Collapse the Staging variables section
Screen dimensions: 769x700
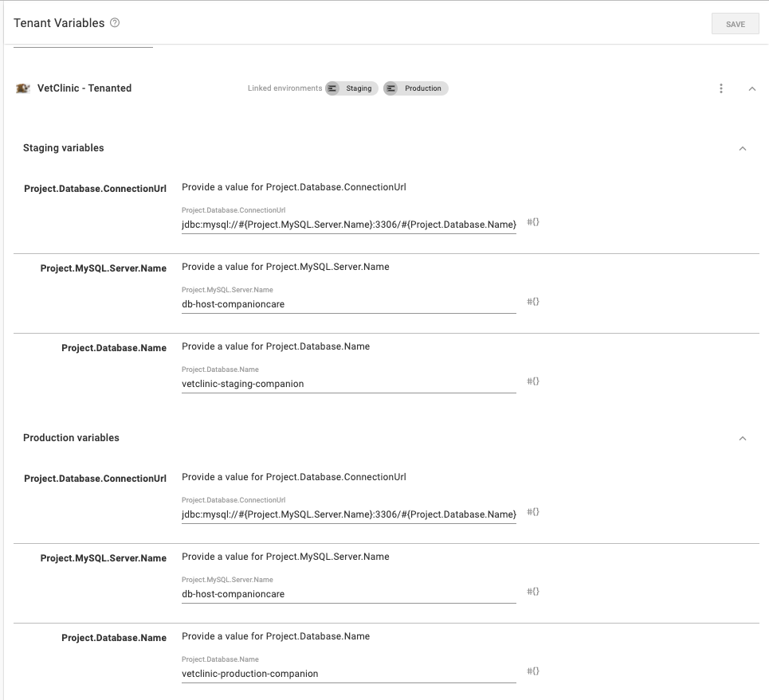pos(743,148)
